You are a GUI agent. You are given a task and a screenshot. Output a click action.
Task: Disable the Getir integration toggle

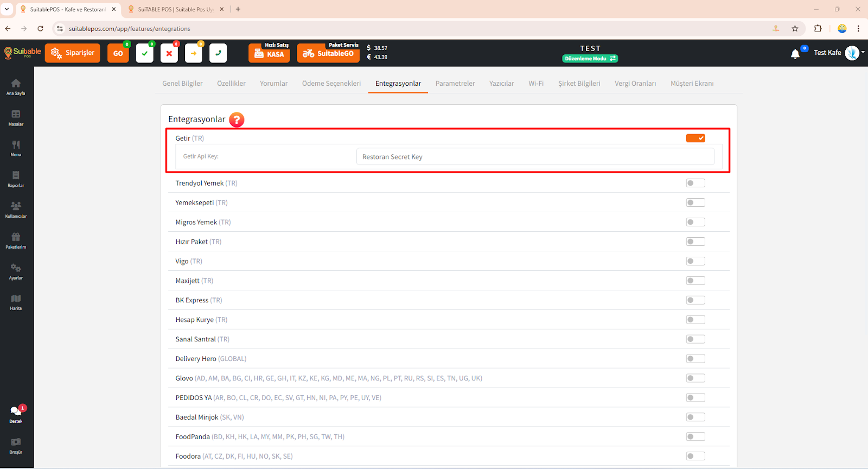[695, 138]
